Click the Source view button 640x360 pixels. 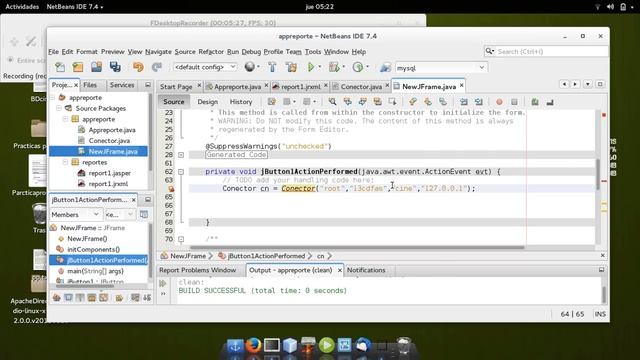(173, 102)
